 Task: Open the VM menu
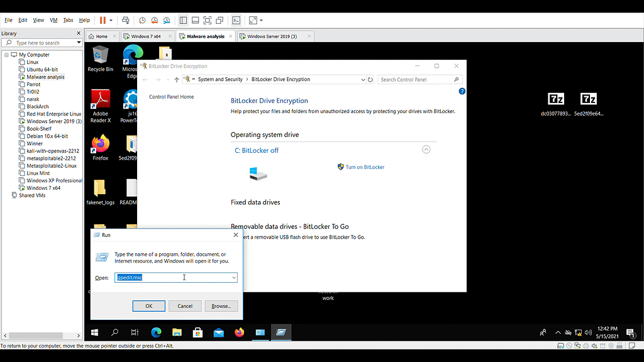coord(53,20)
